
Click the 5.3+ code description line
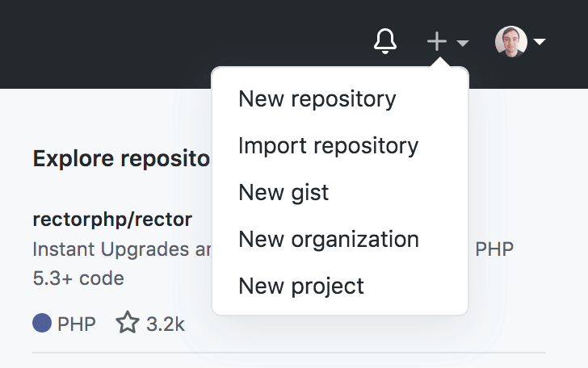[78, 278]
